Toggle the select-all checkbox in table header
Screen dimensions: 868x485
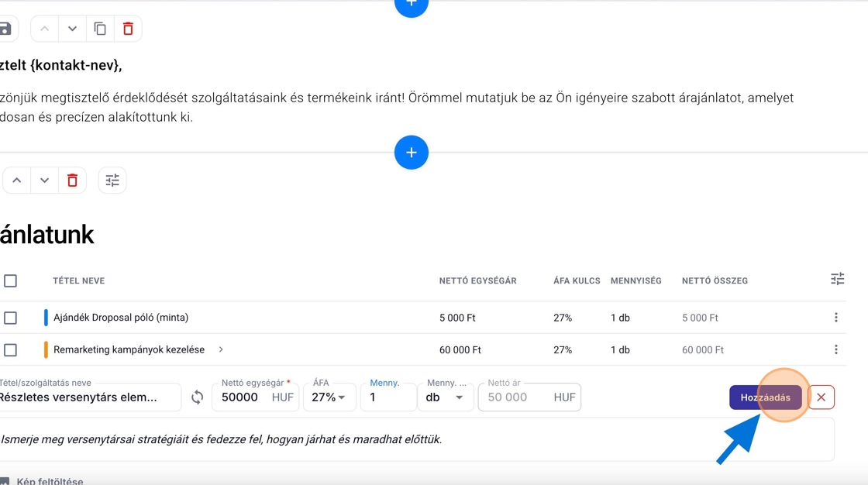coord(10,280)
